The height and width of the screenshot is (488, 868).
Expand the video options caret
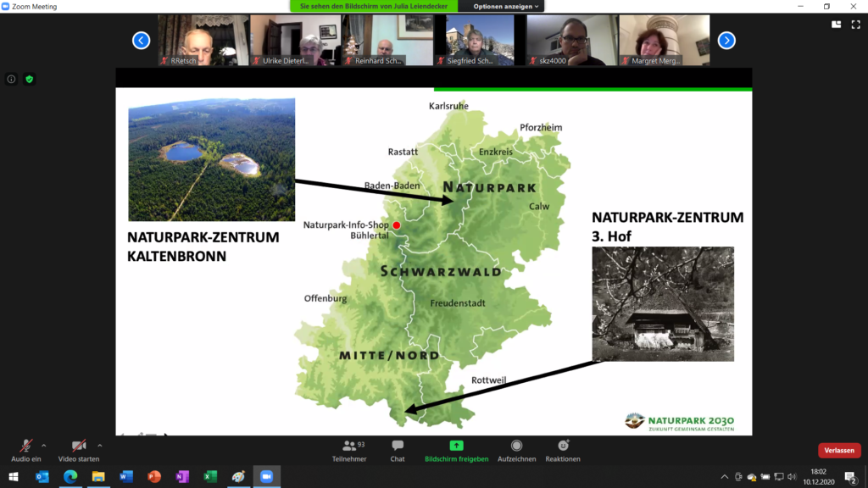(x=100, y=446)
